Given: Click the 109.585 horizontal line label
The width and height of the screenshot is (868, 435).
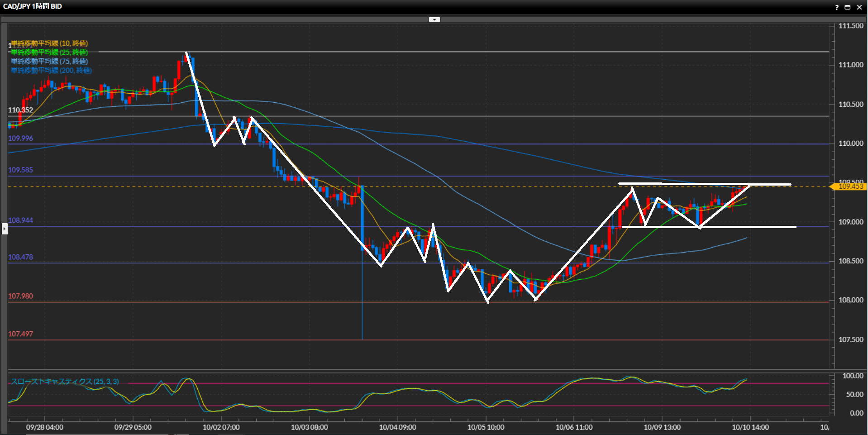Looking at the screenshot, I should (20, 170).
